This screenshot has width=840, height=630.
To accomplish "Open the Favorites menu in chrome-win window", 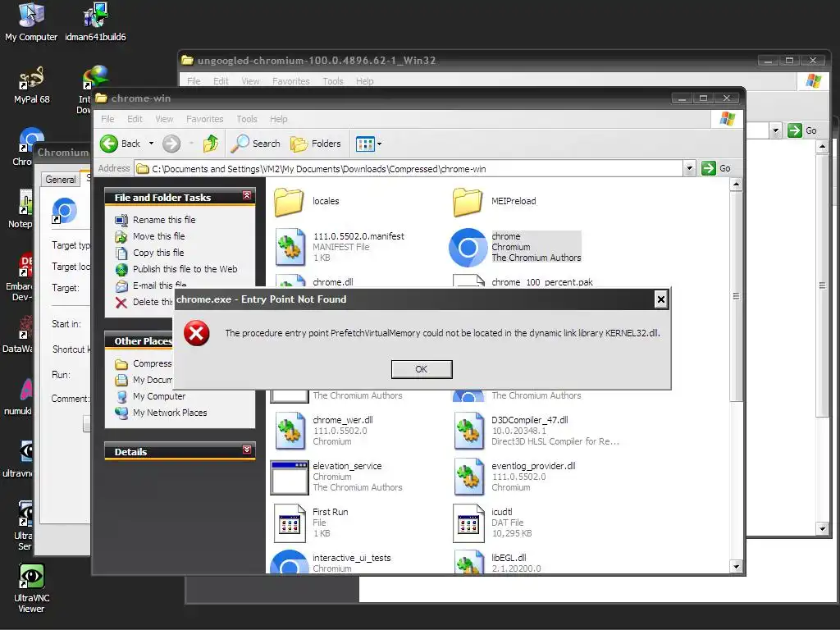I will tap(204, 119).
